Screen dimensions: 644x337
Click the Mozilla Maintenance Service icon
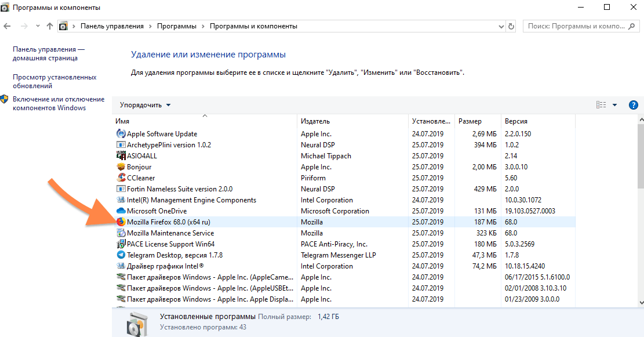pyautogui.click(x=121, y=233)
